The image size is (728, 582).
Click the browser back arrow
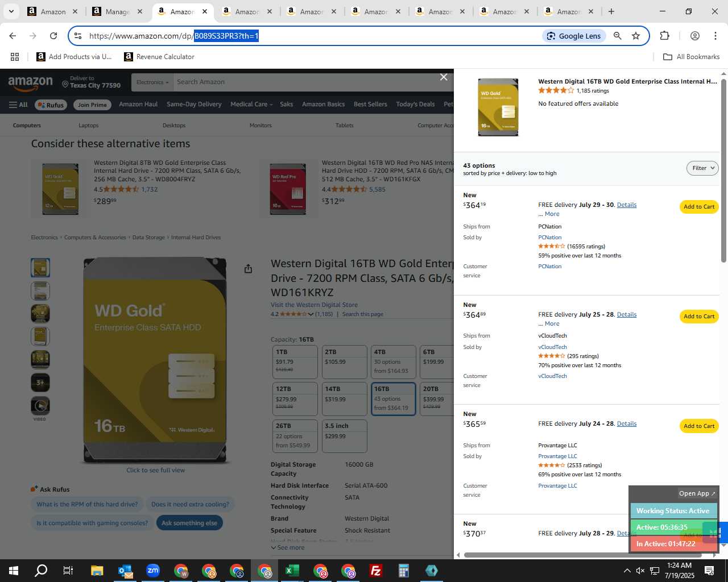click(13, 36)
